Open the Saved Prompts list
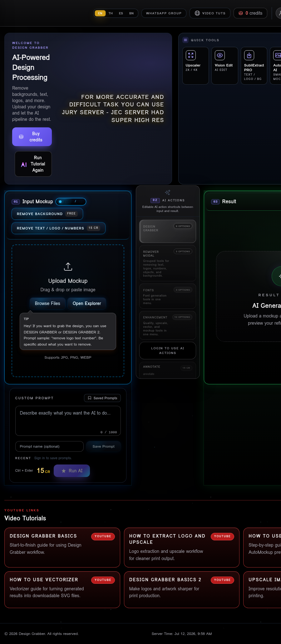The image size is (281, 644). [x=102, y=398]
